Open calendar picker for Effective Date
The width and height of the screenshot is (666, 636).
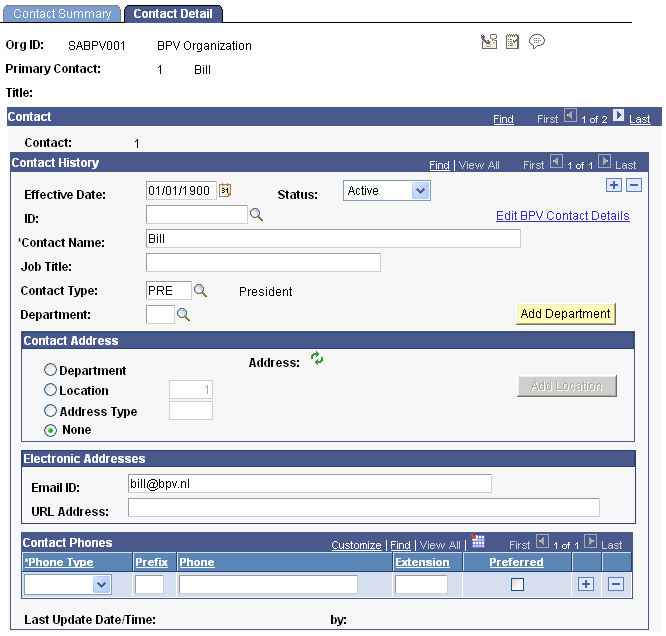pos(225,190)
